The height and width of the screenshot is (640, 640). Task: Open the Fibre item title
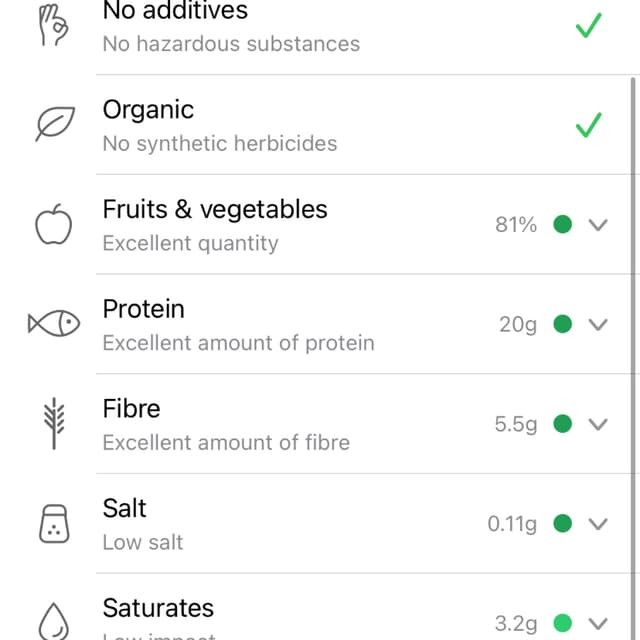pos(131,409)
